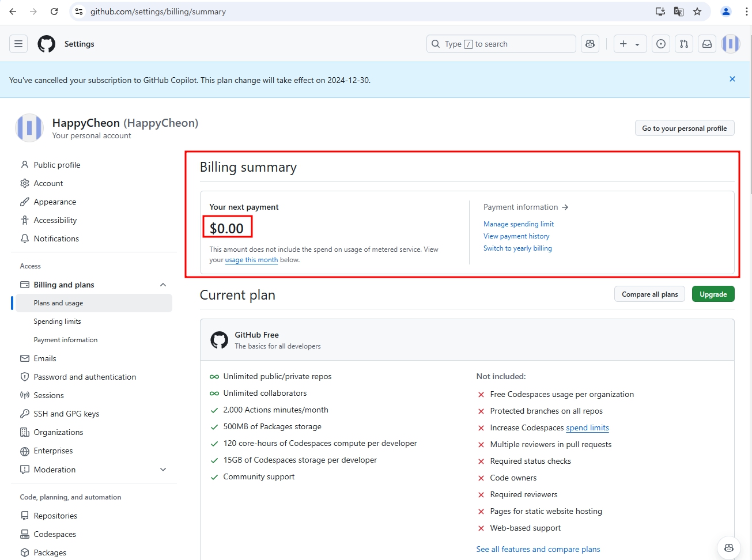752x560 pixels.
Task: Click the search input field
Action: pyautogui.click(x=501, y=44)
